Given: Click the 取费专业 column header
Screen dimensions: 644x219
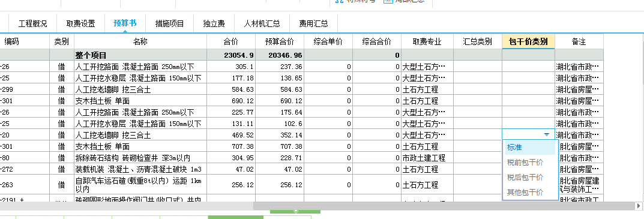Looking at the screenshot, I should point(427,41).
